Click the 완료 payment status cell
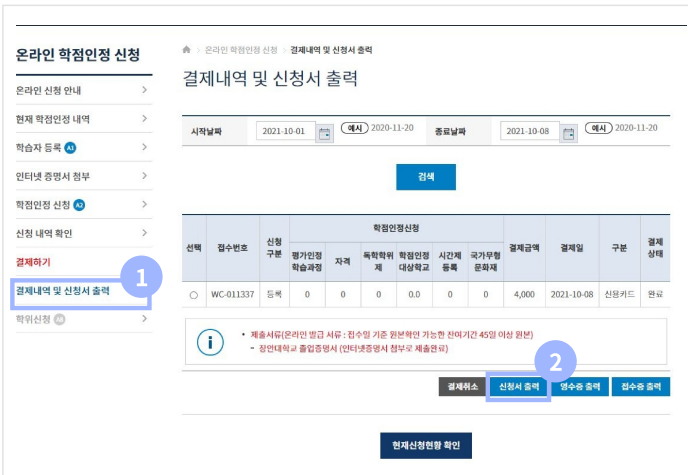 655,294
